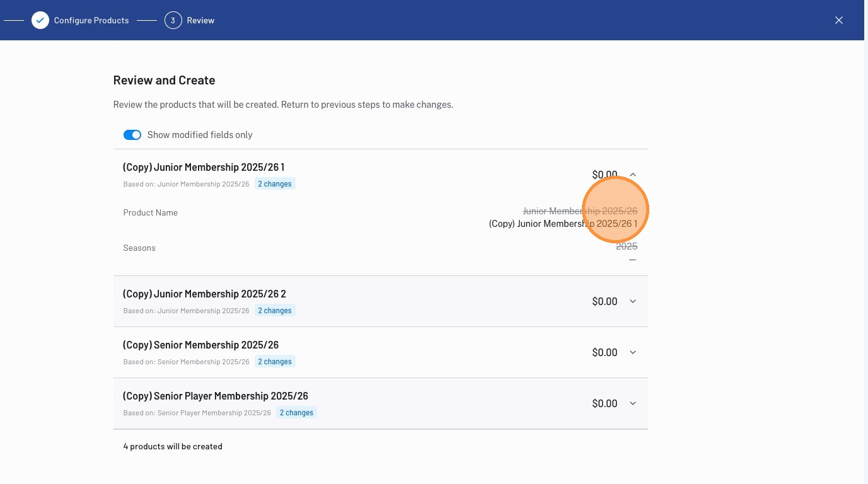Viewport: 868px width, 484px height.
Task: Select the Review step label
Action: click(x=200, y=20)
